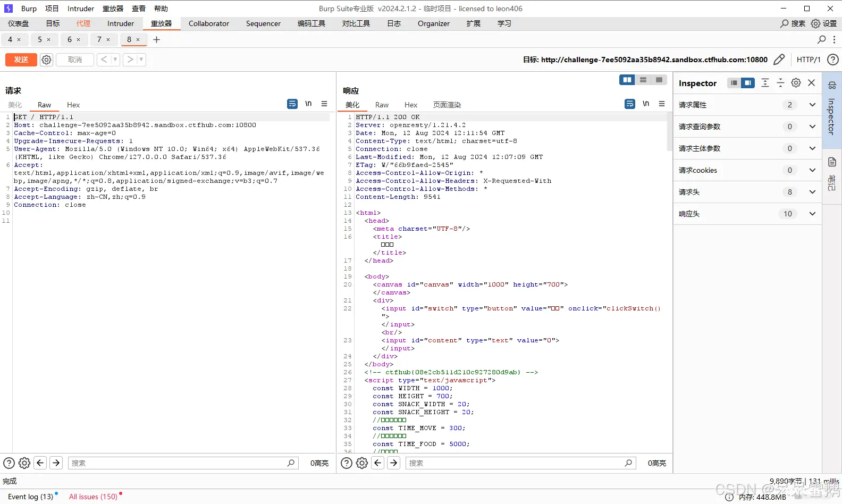Open the 代理 Proxy tab
The image size is (842, 504).
tap(83, 23)
